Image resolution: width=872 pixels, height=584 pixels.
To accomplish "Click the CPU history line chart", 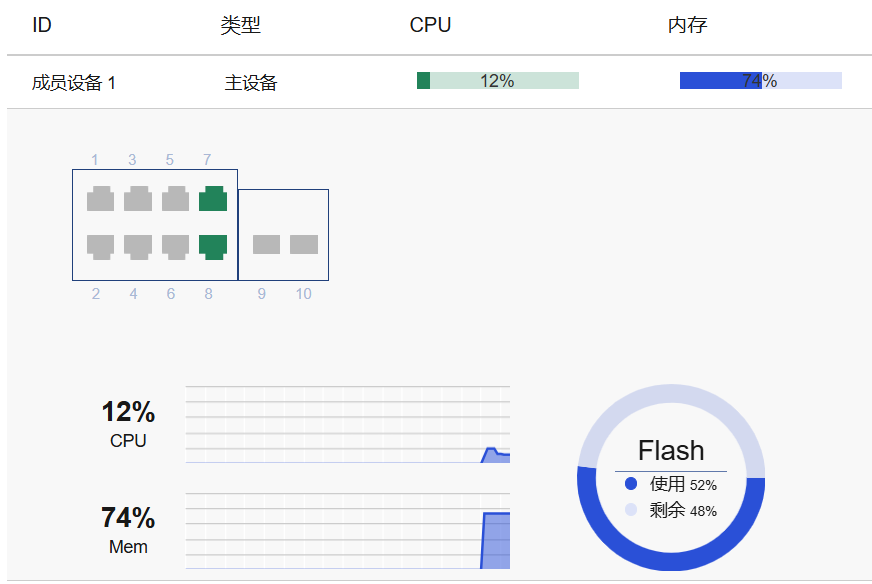I will pos(348,425).
